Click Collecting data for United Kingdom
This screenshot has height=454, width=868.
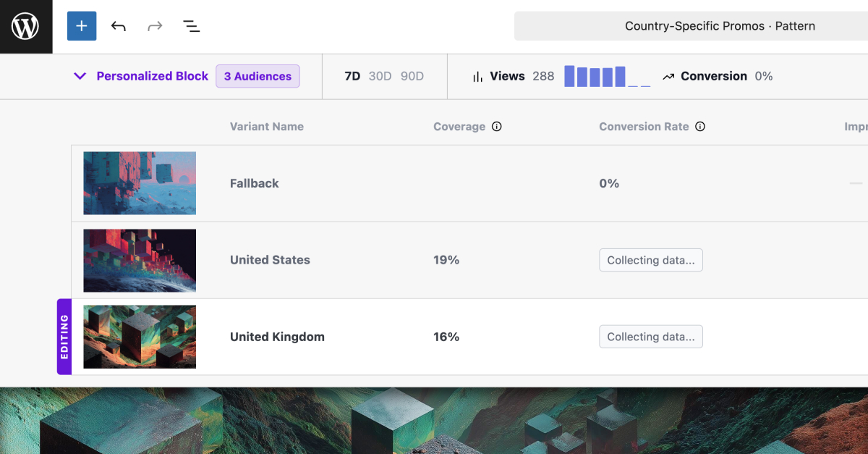pos(650,336)
